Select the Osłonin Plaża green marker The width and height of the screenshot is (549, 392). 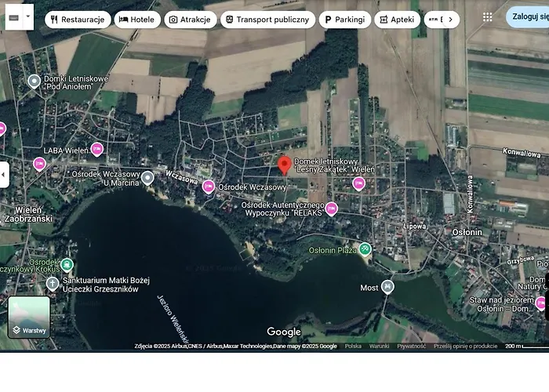[365, 249]
